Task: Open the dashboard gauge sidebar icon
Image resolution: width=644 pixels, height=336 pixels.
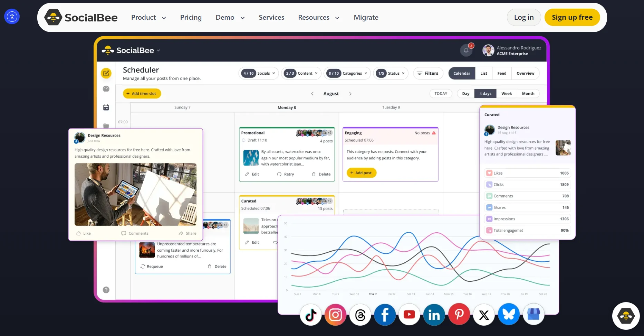Action: (x=106, y=89)
